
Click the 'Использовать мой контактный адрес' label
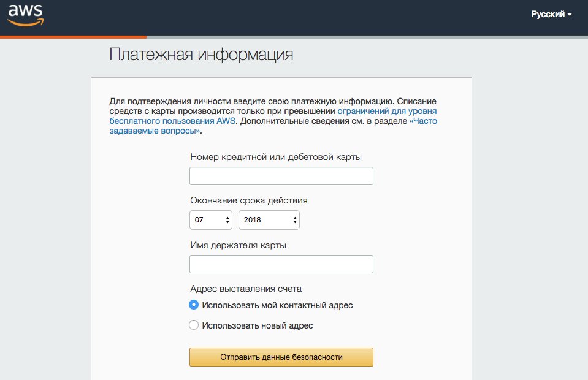click(x=277, y=305)
